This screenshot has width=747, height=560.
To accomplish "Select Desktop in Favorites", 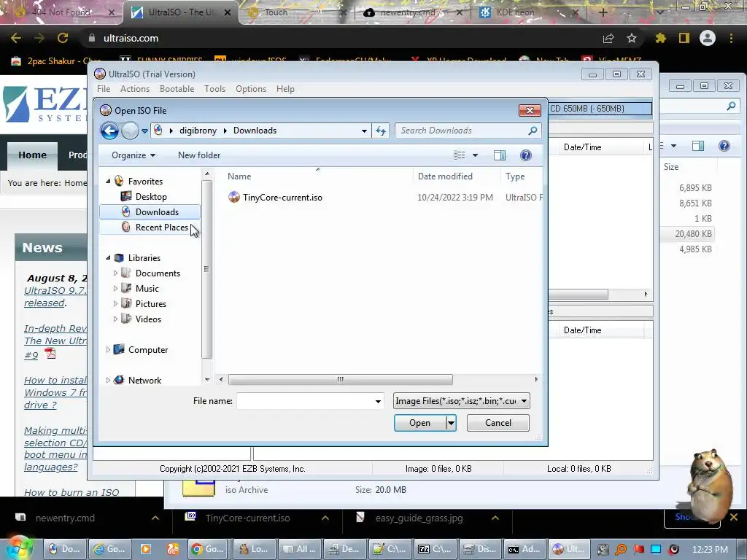I will tap(151, 197).
